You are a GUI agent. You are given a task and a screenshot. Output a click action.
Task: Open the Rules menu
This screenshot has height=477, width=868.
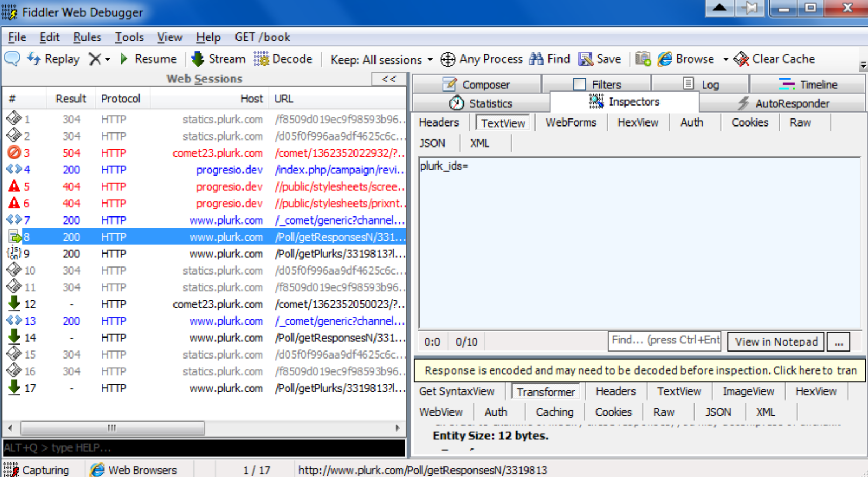click(x=87, y=37)
